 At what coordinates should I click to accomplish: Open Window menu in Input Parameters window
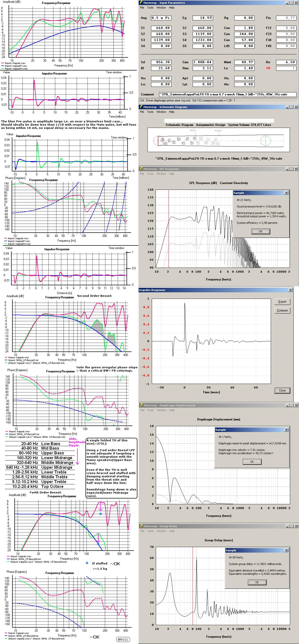(161, 8)
